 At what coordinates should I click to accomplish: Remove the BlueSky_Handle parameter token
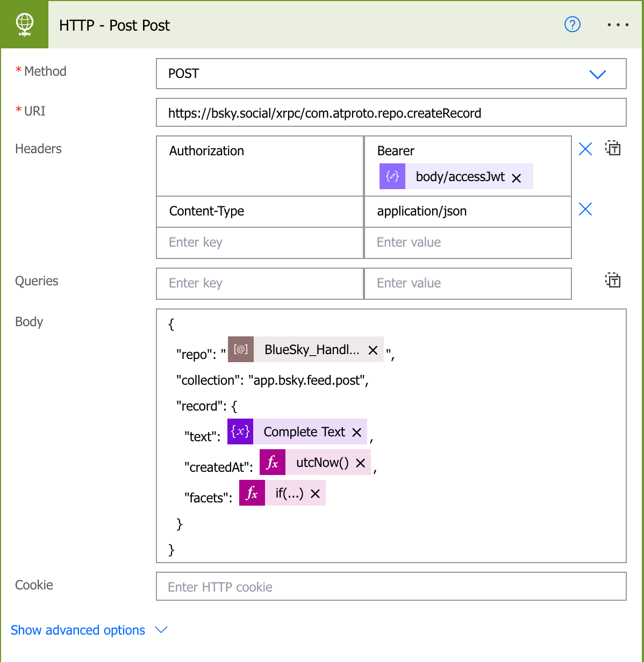[x=373, y=350]
